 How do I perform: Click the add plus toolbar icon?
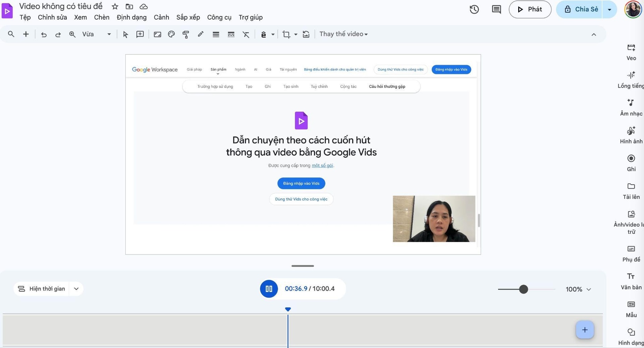click(26, 34)
